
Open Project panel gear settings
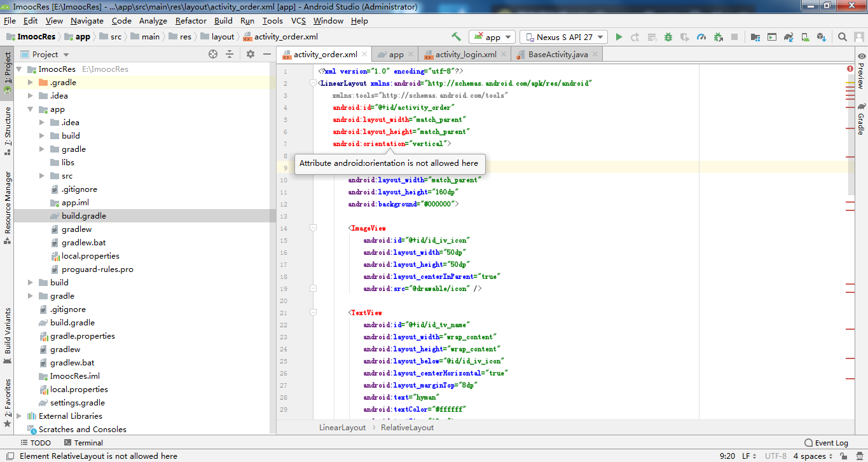[x=251, y=55]
